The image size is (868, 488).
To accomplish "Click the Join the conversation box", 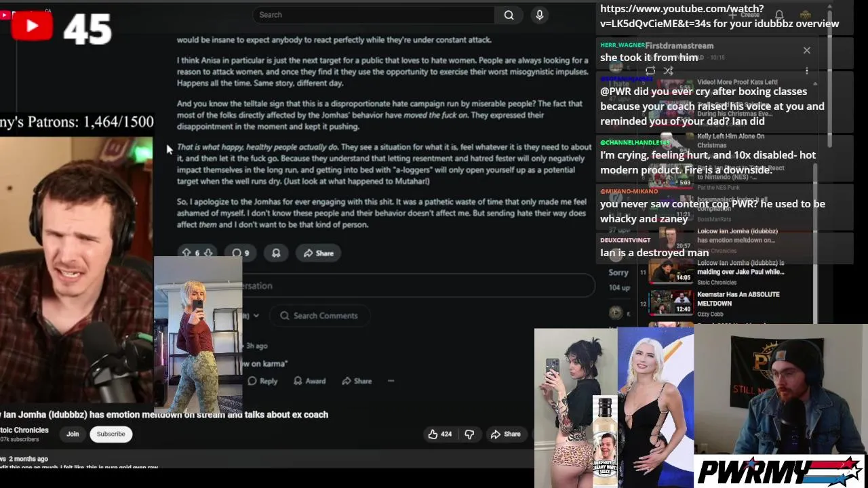I will [418, 285].
